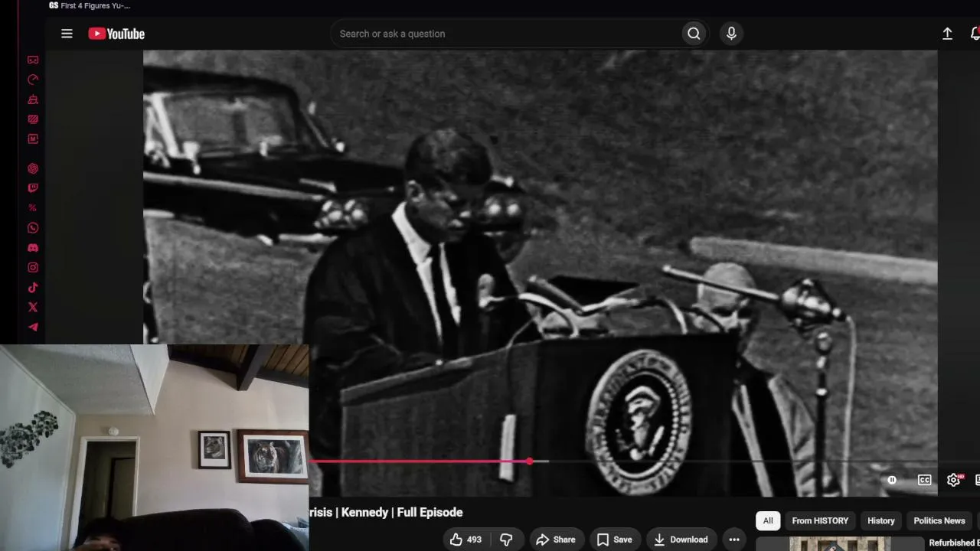Image resolution: width=980 pixels, height=551 pixels.
Task: Open the striped-square sidebar icon
Action: tap(33, 119)
